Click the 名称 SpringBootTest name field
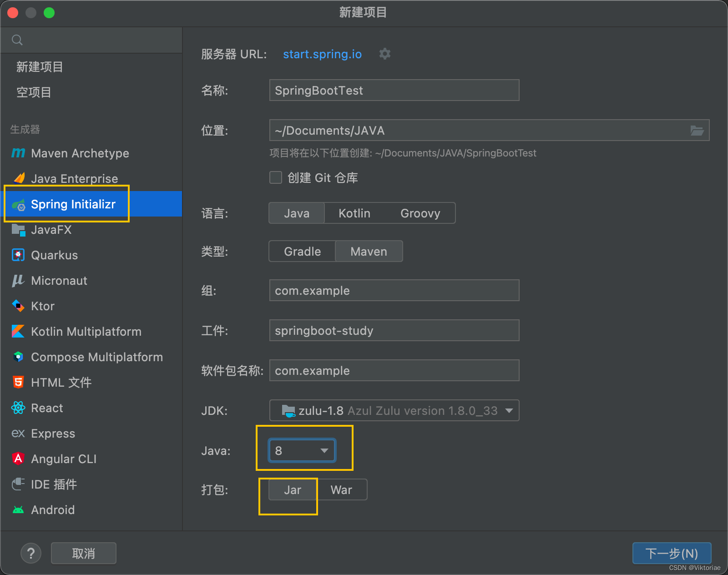 click(x=394, y=90)
